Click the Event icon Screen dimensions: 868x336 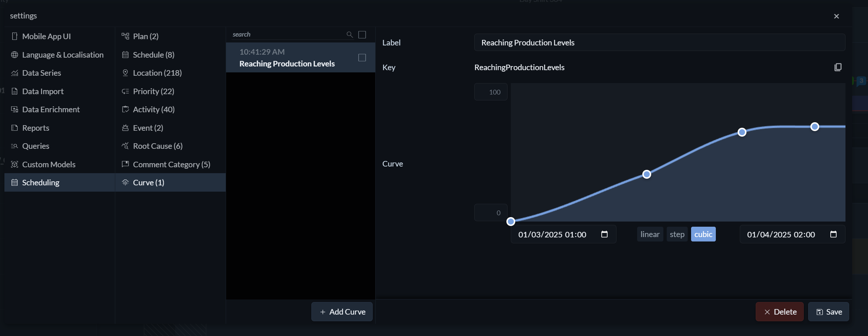click(x=125, y=128)
